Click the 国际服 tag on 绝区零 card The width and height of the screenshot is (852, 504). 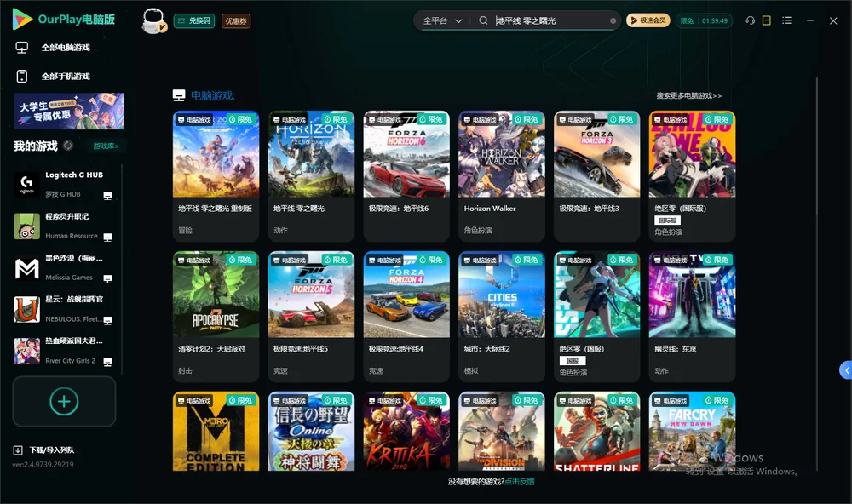[x=667, y=220]
